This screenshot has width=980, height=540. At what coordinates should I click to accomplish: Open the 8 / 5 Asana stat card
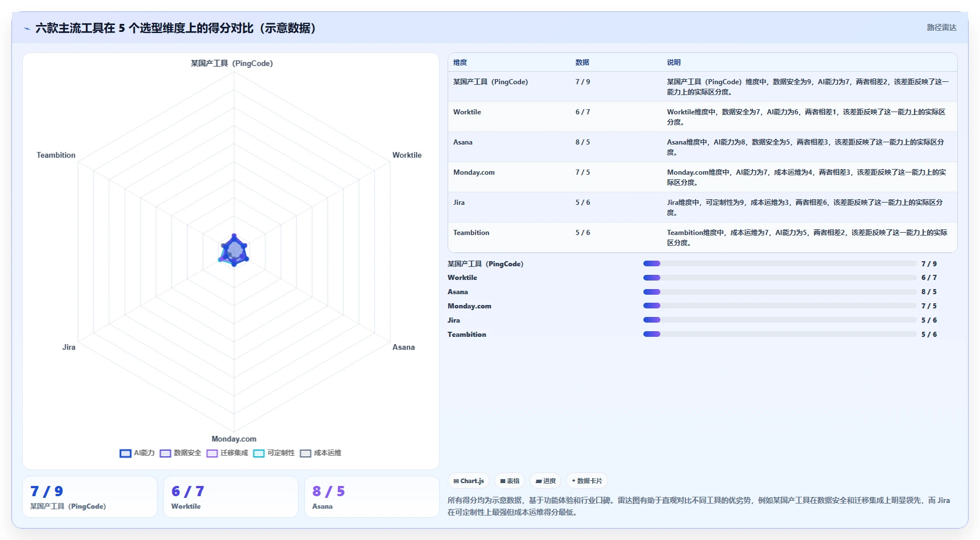click(371, 497)
